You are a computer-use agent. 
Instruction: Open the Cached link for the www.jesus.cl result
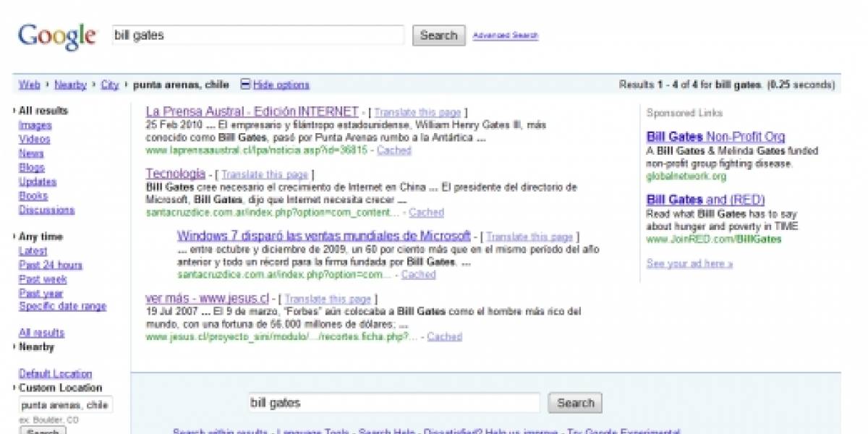coord(445,336)
